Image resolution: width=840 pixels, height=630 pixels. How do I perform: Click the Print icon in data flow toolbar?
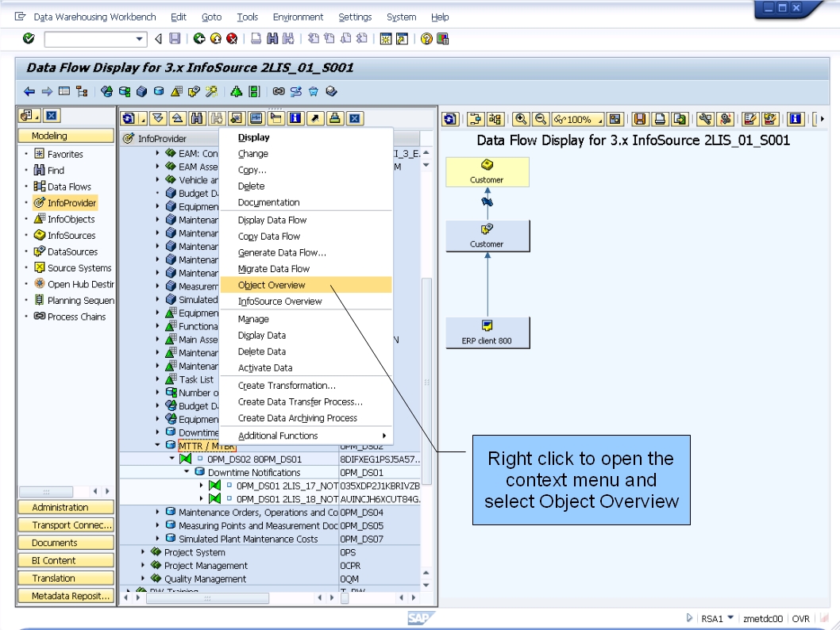click(660, 119)
